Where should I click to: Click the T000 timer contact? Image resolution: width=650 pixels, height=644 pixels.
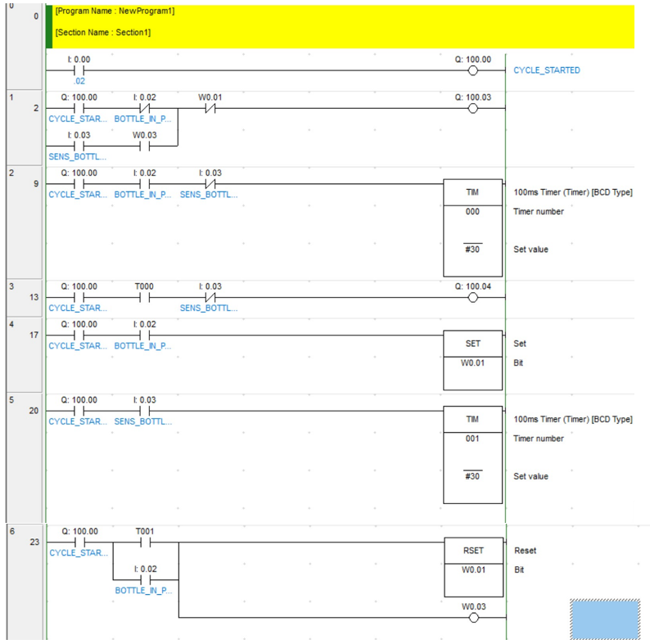click(x=144, y=298)
